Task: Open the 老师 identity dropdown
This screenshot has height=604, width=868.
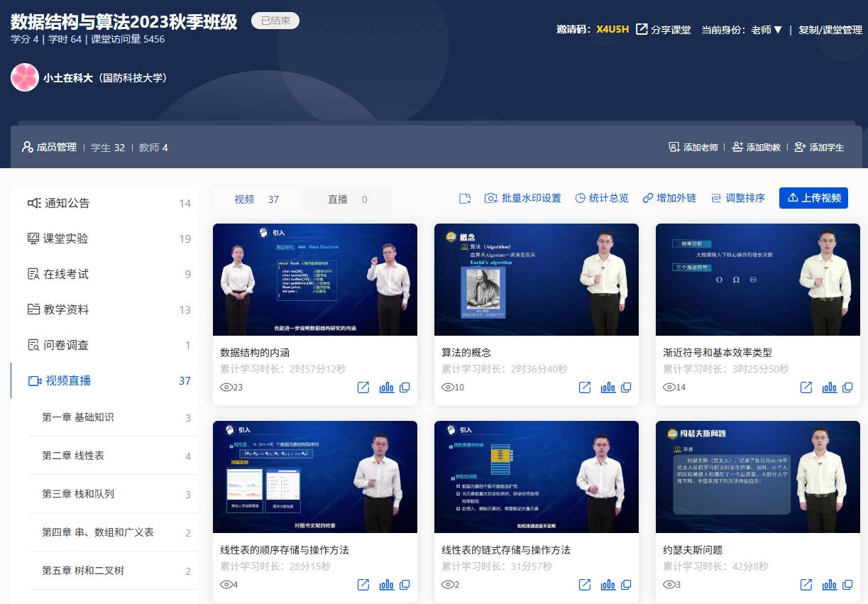Action: click(767, 30)
